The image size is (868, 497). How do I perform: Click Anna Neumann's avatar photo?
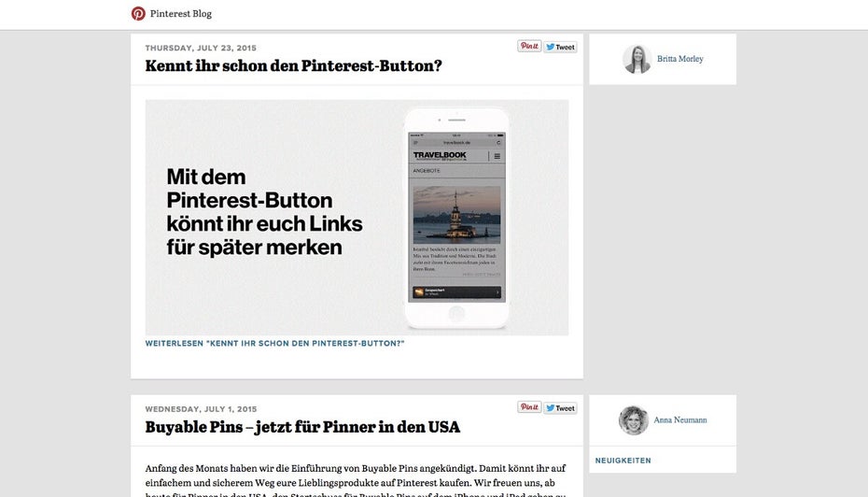tap(634, 420)
